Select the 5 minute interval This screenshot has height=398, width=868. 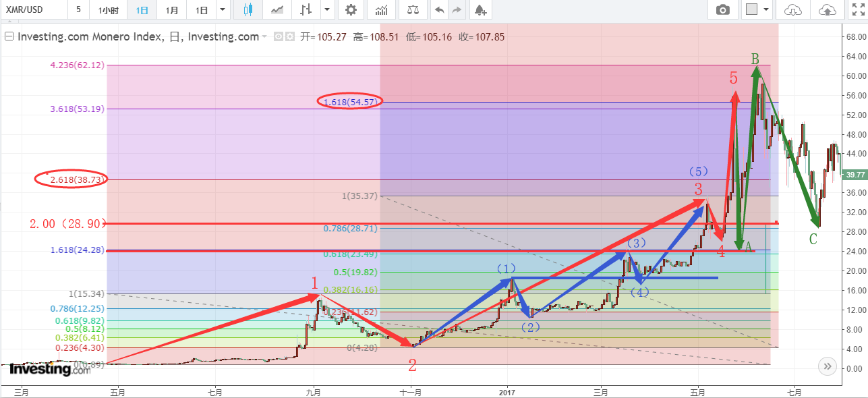79,10
